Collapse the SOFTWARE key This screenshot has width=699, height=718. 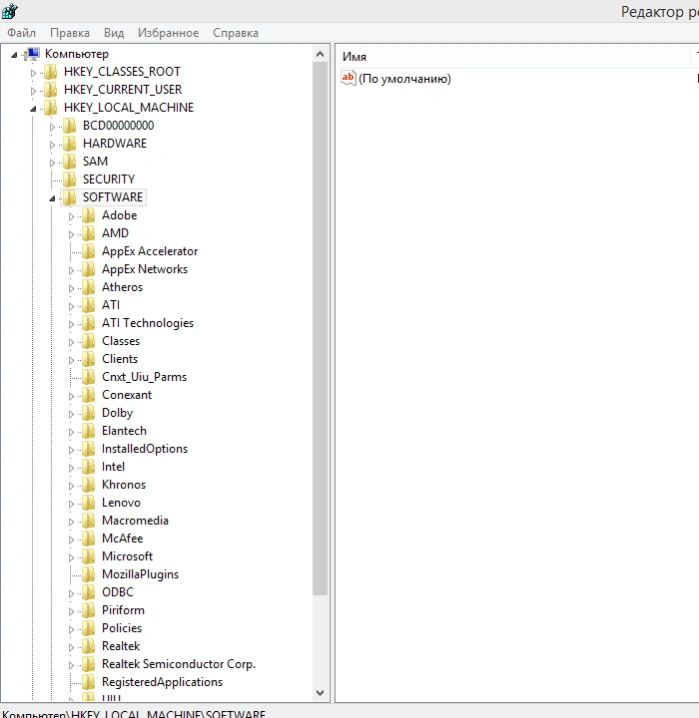tap(52, 198)
